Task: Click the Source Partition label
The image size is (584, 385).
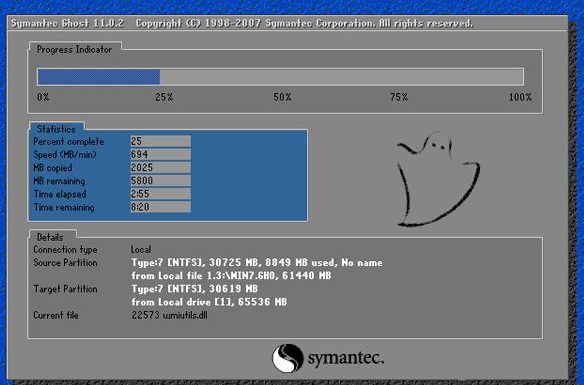Action: point(65,262)
